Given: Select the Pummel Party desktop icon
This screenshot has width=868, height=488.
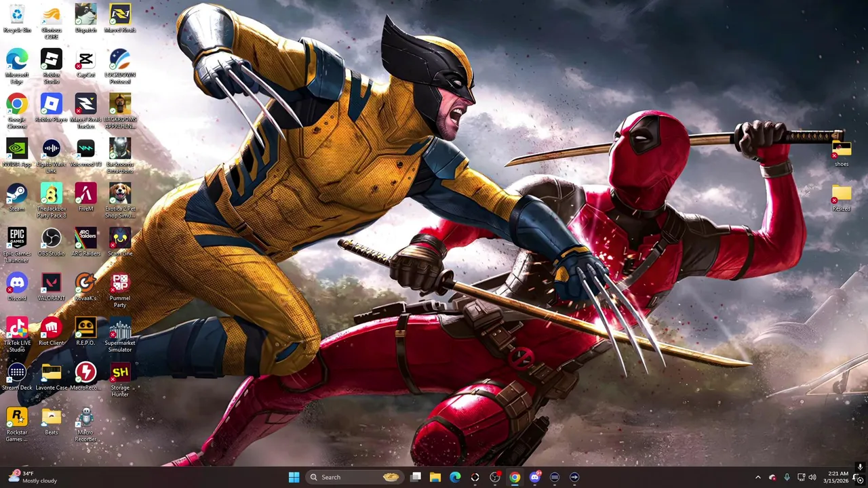Looking at the screenshot, I should pos(120,290).
